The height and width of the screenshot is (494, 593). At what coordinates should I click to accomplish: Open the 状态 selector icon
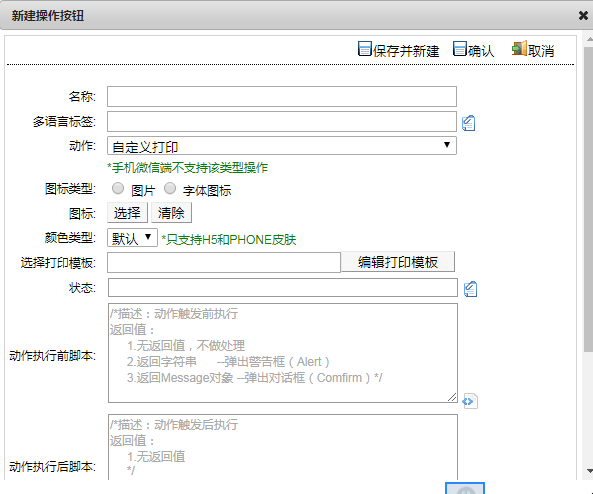click(470, 289)
